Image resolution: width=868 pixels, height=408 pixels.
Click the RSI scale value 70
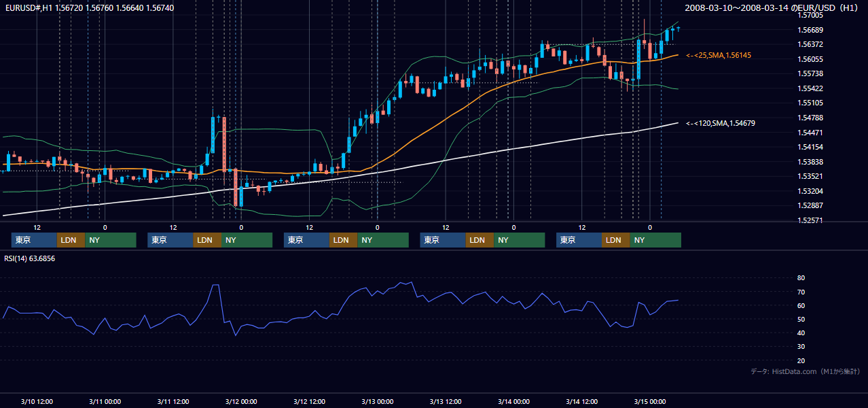coord(801,292)
